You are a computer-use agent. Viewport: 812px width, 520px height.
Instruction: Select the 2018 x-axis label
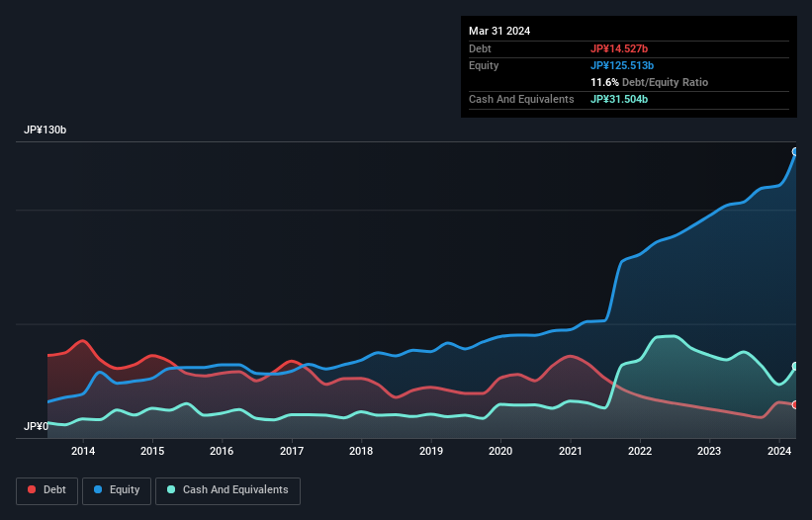pyautogui.click(x=361, y=451)
